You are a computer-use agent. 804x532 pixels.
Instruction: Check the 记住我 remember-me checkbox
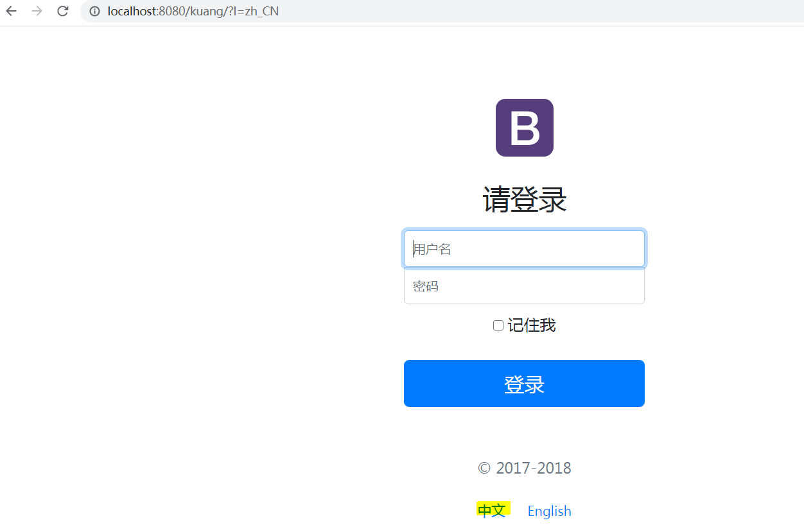click(x=498, y=325)
